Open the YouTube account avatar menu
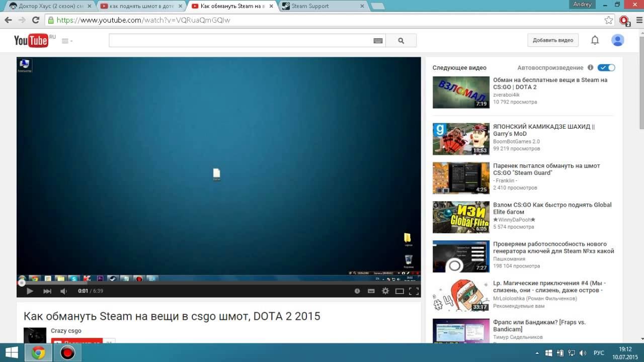 point(617,40)
